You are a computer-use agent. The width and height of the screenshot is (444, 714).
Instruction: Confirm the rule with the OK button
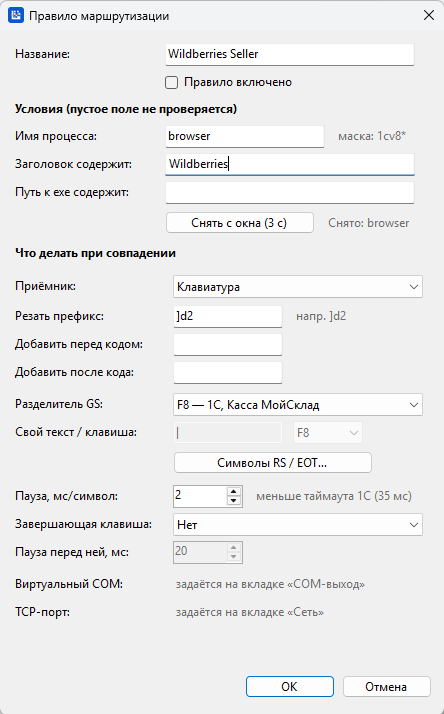click(x=290, y=687)
